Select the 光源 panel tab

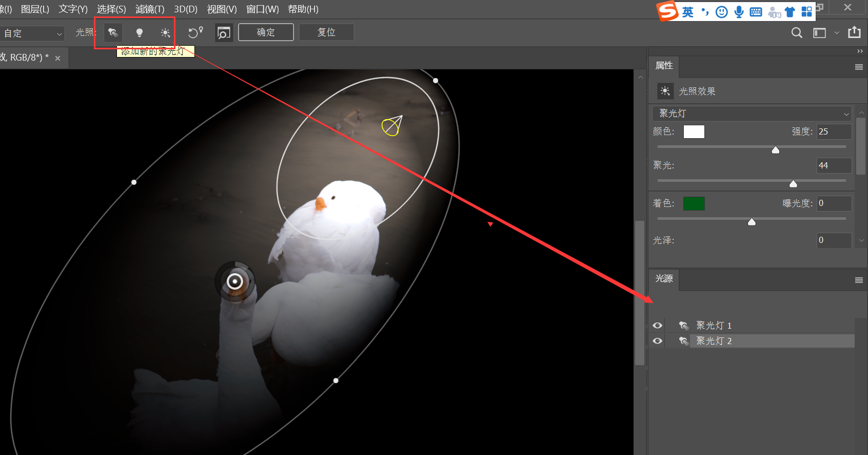click(x=664, y=279)
